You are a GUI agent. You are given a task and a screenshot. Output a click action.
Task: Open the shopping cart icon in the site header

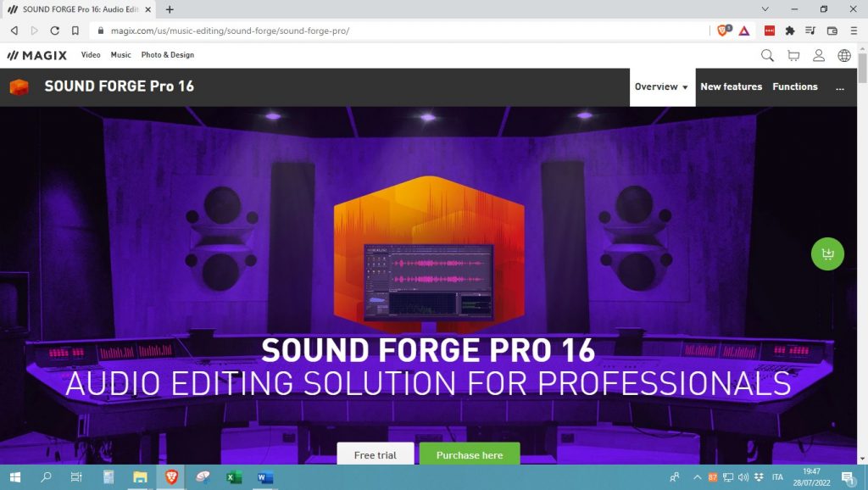[793, 55]
